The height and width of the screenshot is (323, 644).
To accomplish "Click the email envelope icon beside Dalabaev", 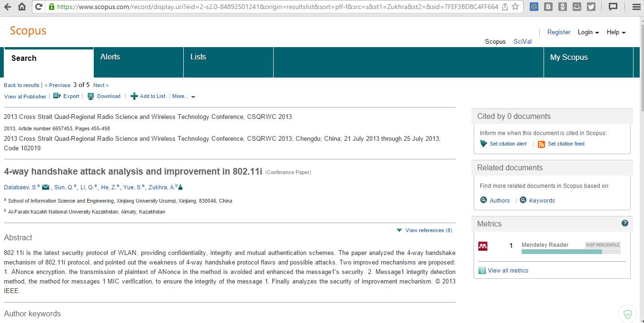I will [46, 187].
